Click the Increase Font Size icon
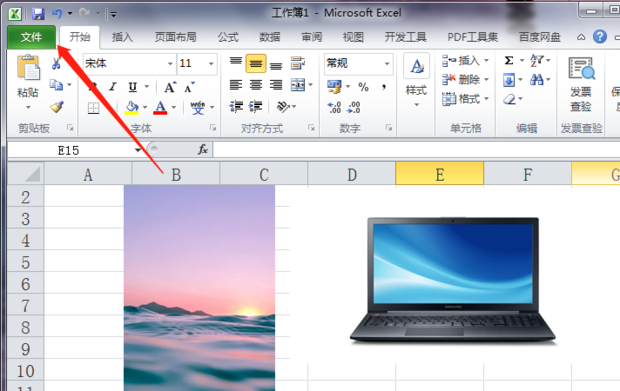This screenshot has height=391, width=620. coord(170,87)
